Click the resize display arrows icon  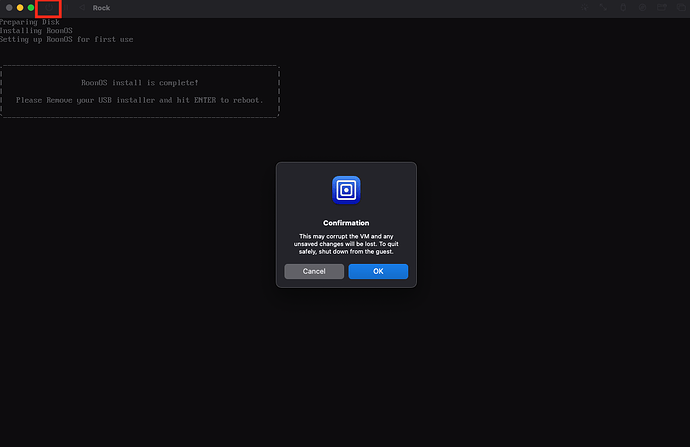[x=603, y=7]
